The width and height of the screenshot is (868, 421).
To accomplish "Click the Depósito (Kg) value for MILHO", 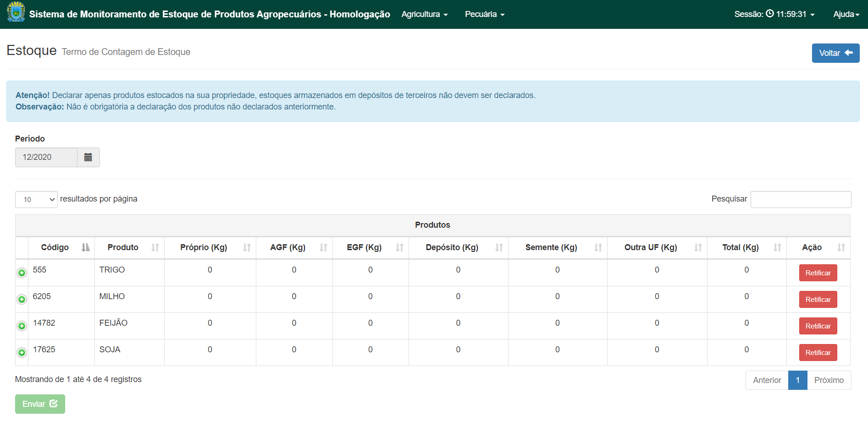I will (458, 296).
